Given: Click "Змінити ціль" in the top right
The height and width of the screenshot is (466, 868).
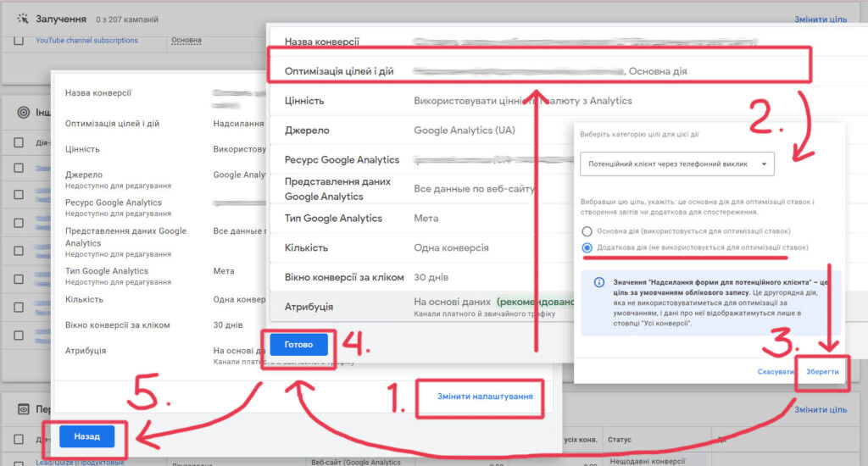Looking at the screenshot, I should pyautogui.click(x=820, y=19).
